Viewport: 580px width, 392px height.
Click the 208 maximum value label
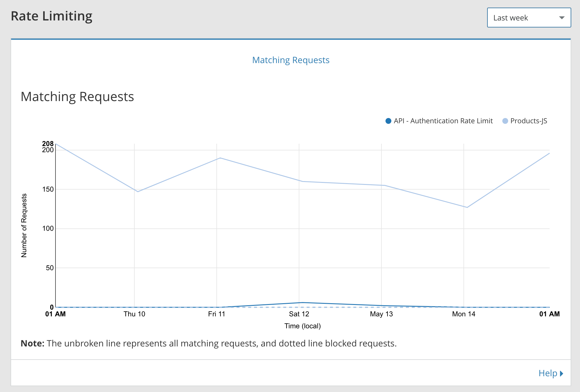click(48, 143)
